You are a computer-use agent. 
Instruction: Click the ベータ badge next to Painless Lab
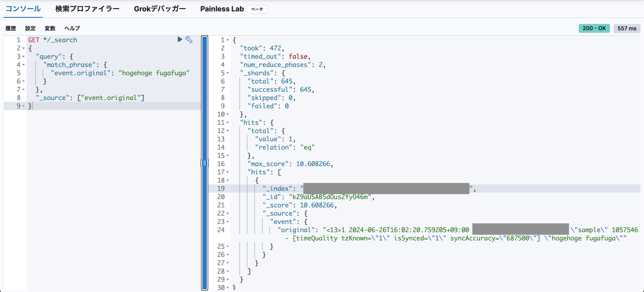pos(257,9)
